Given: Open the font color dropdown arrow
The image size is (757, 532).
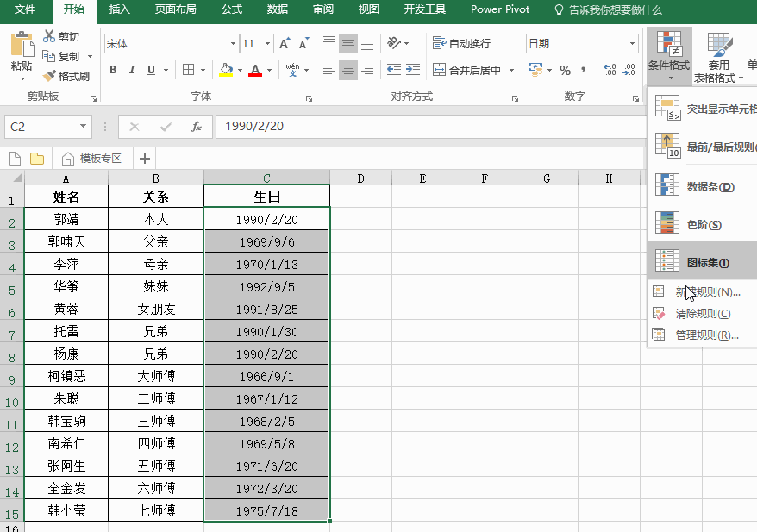Looking at the screenshot, I should [x=269, y=70].
